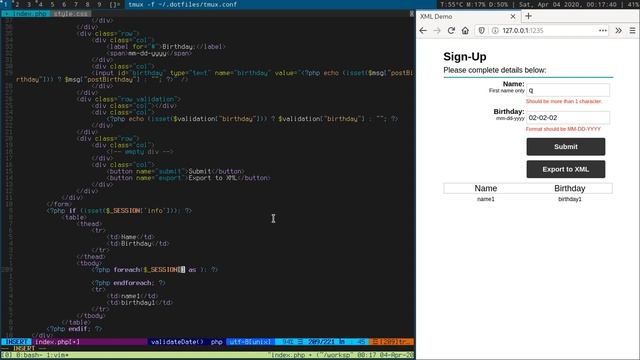Viewport: 640px width, 360px height.
Task: Click 'Should be more than 1 character' error text
Action: [564, 101]
